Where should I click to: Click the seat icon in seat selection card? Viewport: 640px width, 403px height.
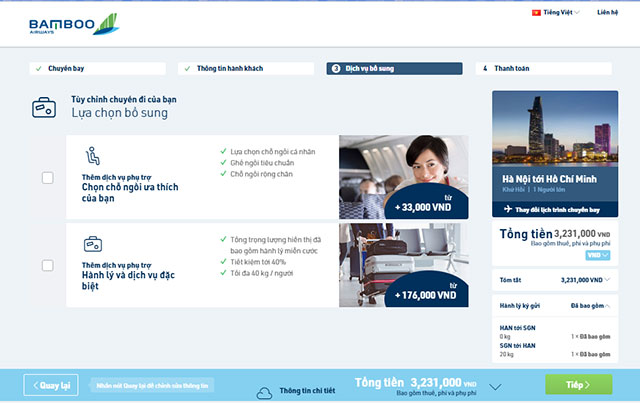92,156
